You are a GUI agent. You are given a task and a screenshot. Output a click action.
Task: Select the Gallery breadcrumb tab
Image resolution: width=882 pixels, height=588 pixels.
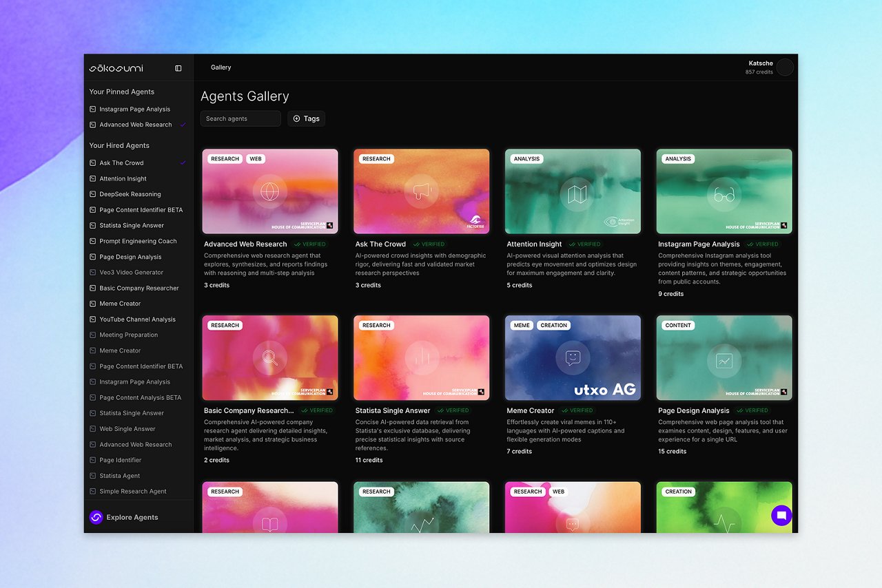click(x=221, y=67)
